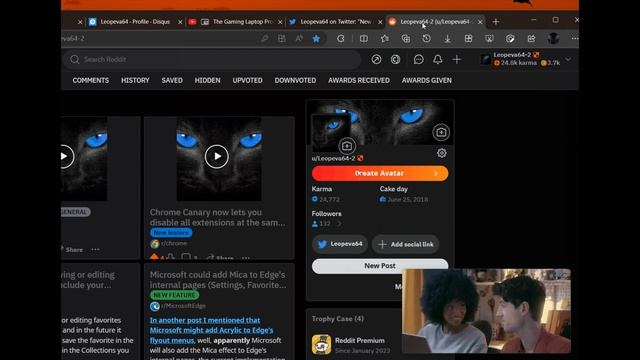Image resolution: width=640 pixels, height=360 pixels.
Task: Open Reddit Popular arrow icon
Action: [376, 60]
